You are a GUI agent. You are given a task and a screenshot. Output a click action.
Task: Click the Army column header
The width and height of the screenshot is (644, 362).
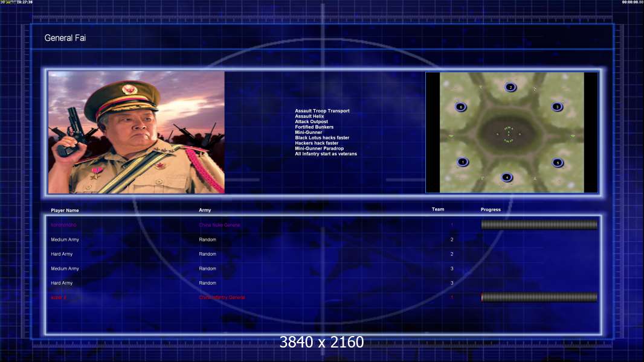(x=205, y=210)
